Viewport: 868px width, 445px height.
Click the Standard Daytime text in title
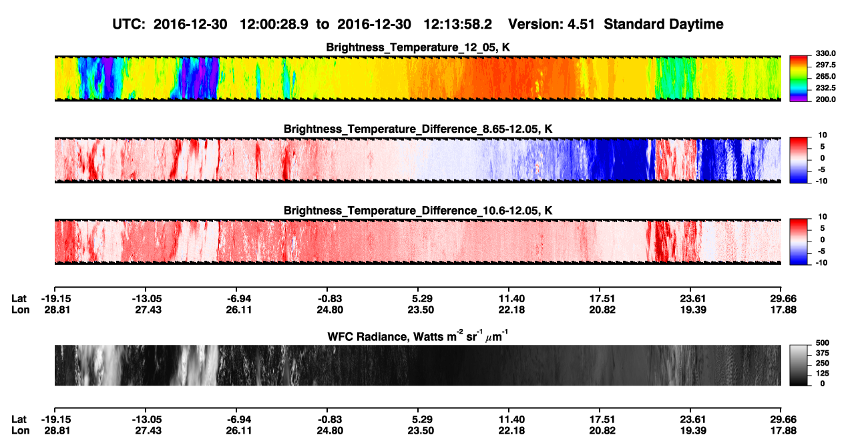coord(665,24)
